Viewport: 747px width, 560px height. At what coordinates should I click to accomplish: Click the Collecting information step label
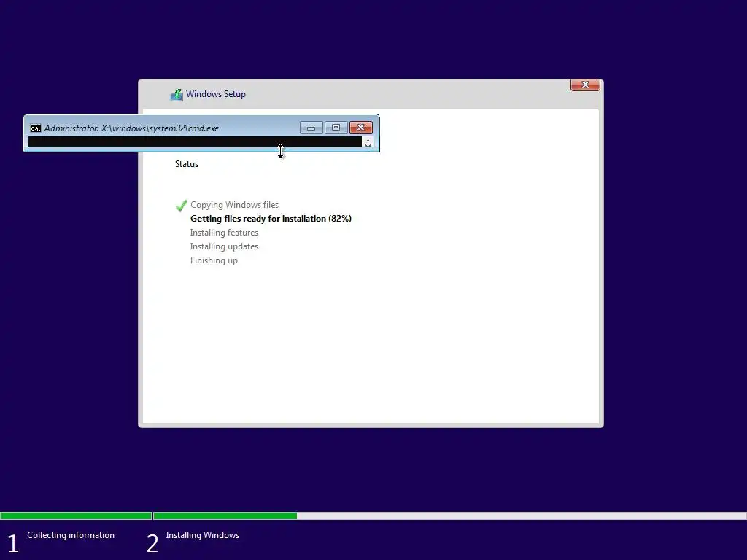point(71,535)
